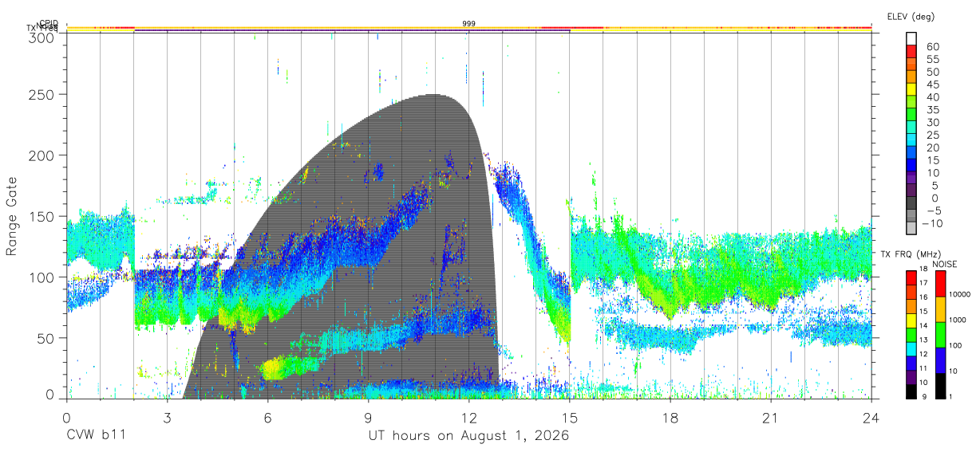Click the '25' label on ELEV scale
Viewport: 980px width, 452px height.
932,135
